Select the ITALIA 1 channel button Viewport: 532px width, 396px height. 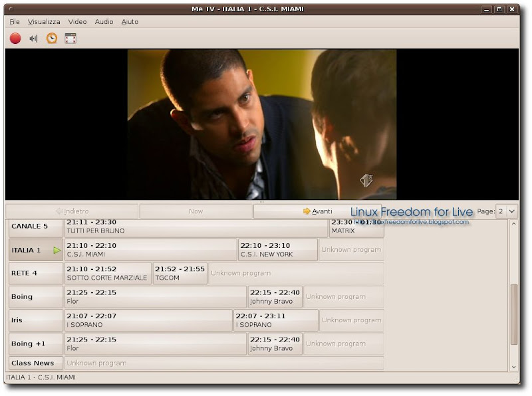tap(36, 250)
